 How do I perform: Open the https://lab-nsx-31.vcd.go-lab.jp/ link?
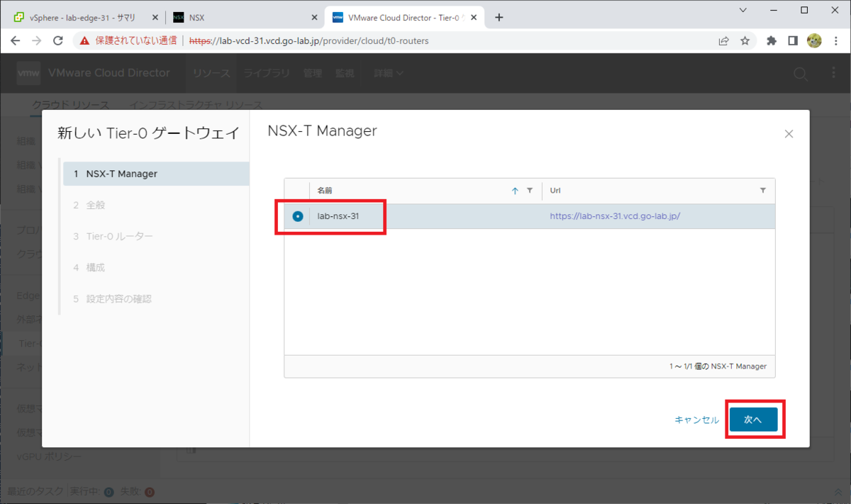pos(615,216)
